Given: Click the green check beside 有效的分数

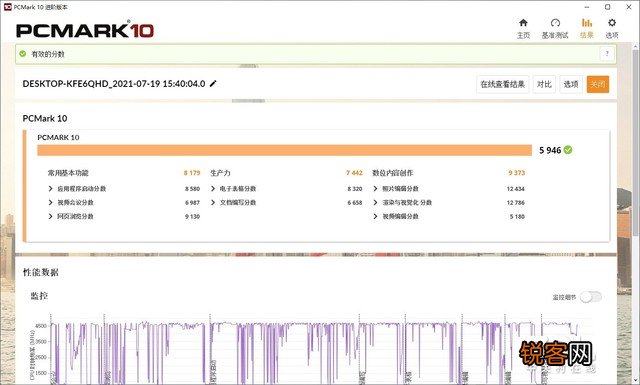Looking at the screenshot, I should [22, 53].
